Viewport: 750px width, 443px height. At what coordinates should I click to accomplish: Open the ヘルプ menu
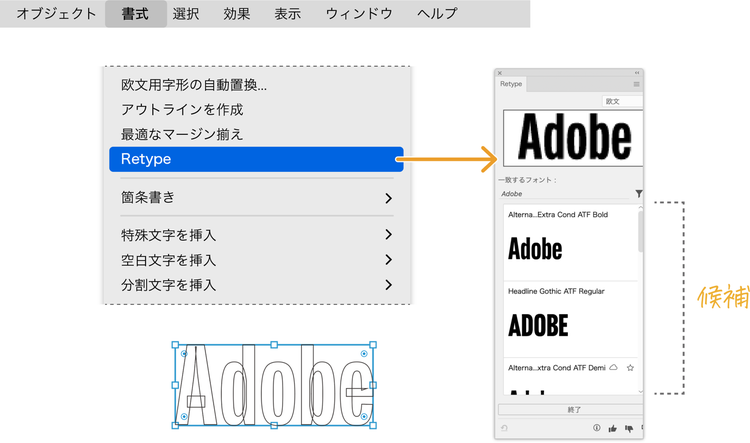[437, 13]
